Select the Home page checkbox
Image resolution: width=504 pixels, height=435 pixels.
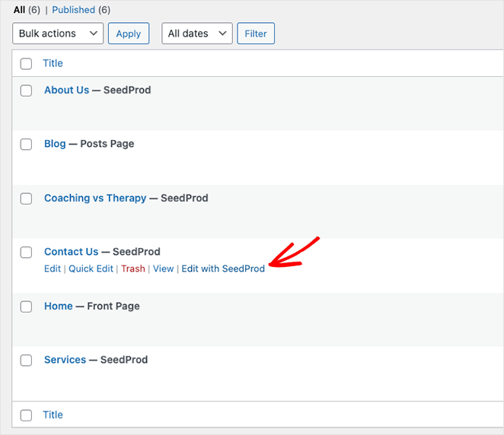point(26,306)
